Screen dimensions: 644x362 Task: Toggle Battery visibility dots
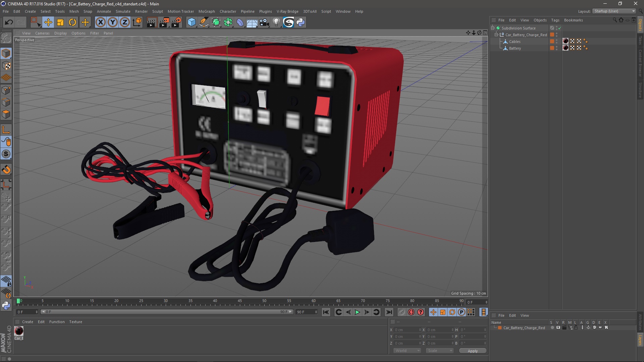(x=557, y=48)
